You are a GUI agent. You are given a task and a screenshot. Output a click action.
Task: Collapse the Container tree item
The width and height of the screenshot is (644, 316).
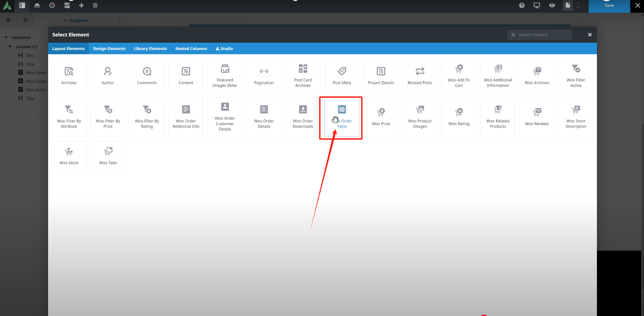point(6,37)
